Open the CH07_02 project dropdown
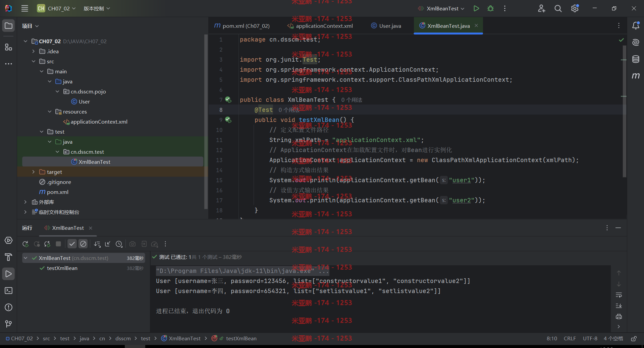Viewport: 644px width, 348px height. (x=56, y=8)
